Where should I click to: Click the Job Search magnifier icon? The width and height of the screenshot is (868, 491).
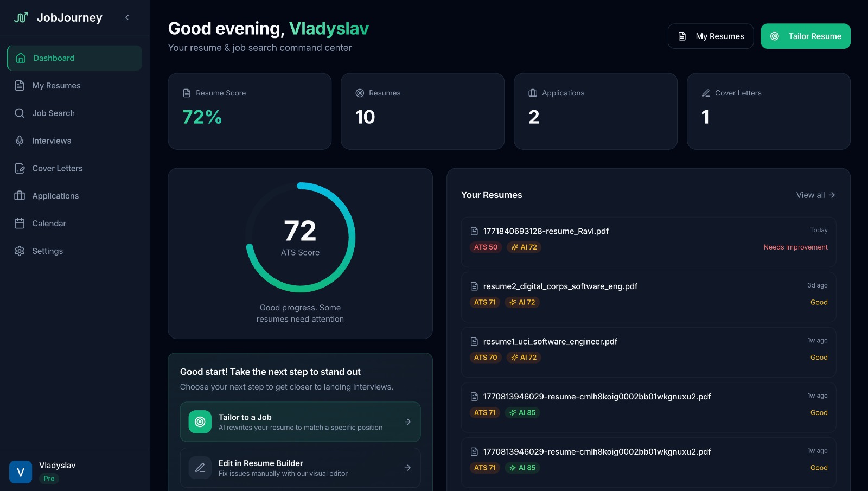(20, 113)
